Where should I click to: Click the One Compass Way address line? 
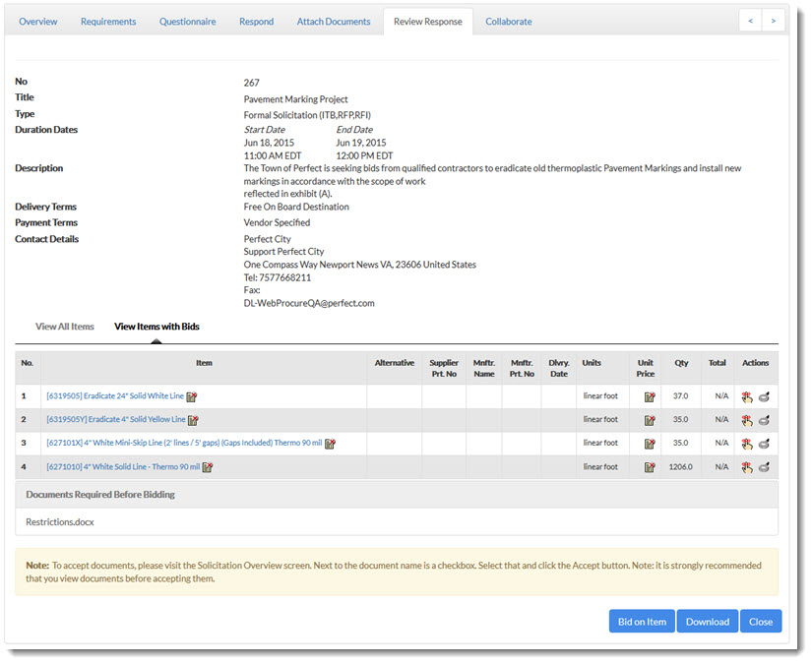(x=360, y=265)
